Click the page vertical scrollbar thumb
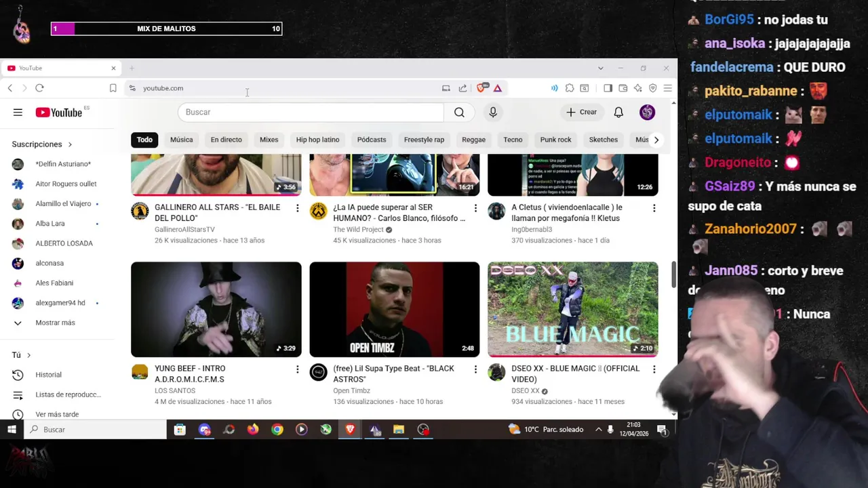The width and height of the screenshot is (868, 488). pyautogui.click(x=673, y=274)
